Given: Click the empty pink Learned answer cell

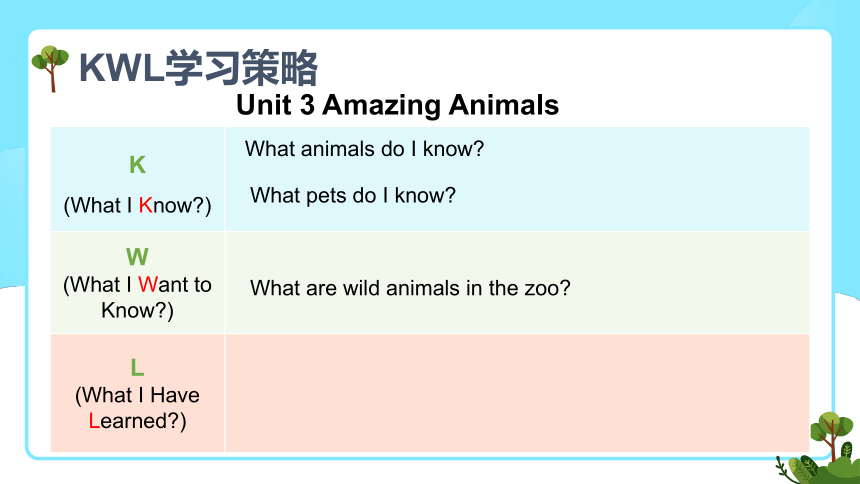Looking at the screenshot, I should point(517,393).
